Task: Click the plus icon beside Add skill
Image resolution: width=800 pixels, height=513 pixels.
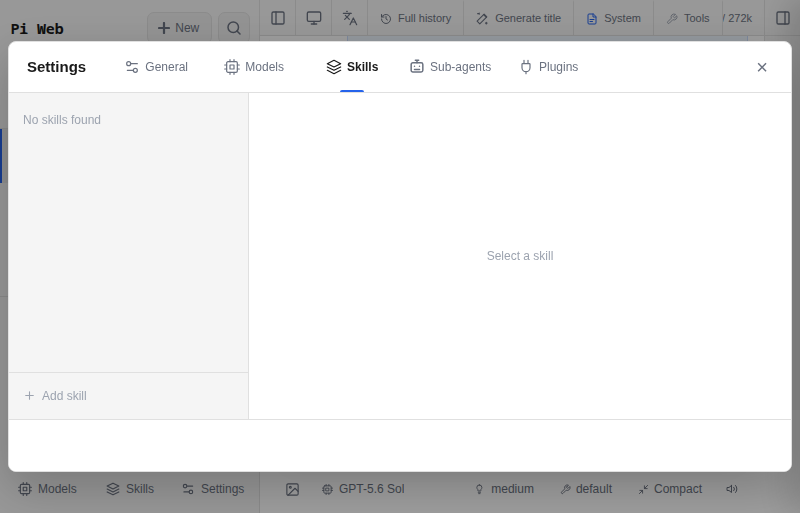Action: [x=30, y=396]
